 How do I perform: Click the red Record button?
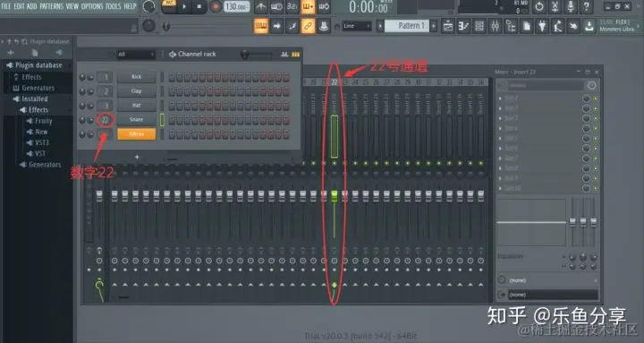click(x=216, y=6)
